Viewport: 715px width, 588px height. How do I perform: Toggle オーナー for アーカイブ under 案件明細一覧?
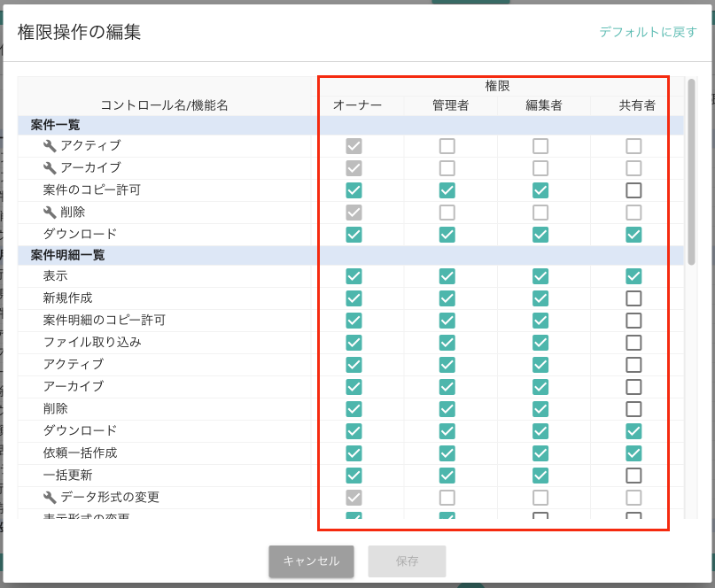tap(354, 387)
